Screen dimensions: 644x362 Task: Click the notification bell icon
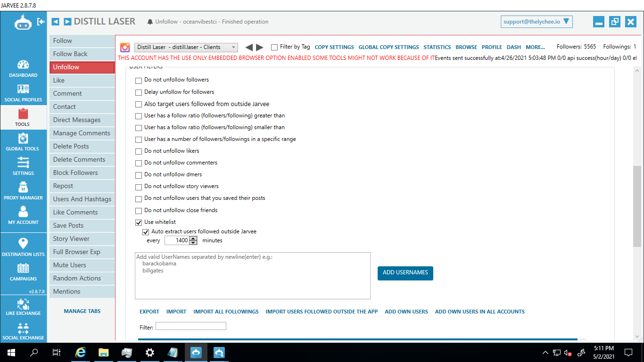(150, 22)
